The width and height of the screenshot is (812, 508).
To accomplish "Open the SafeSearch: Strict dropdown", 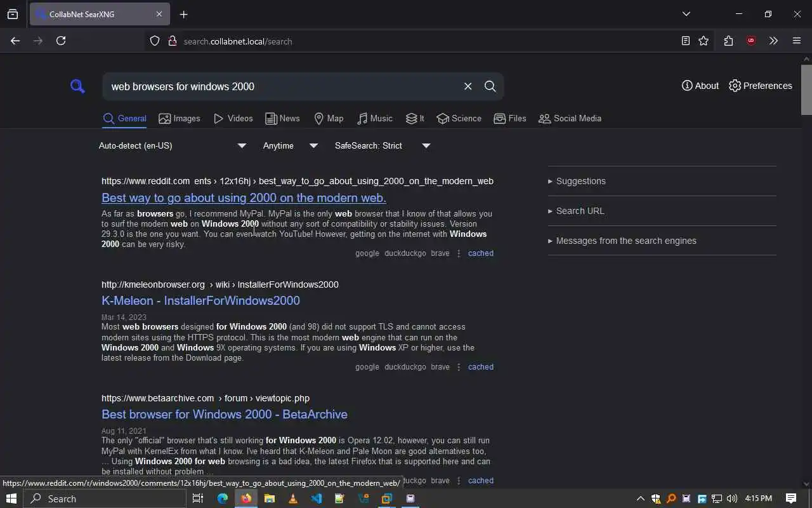I will pos(383,145).
